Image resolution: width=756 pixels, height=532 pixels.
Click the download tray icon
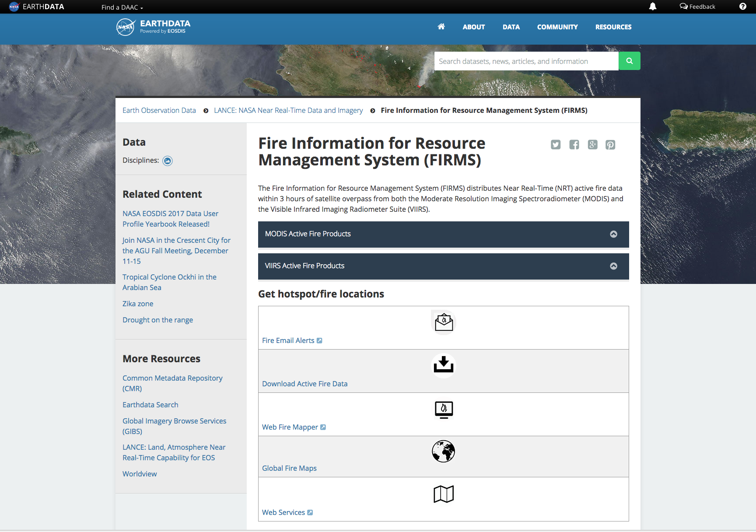pos(444,365)
